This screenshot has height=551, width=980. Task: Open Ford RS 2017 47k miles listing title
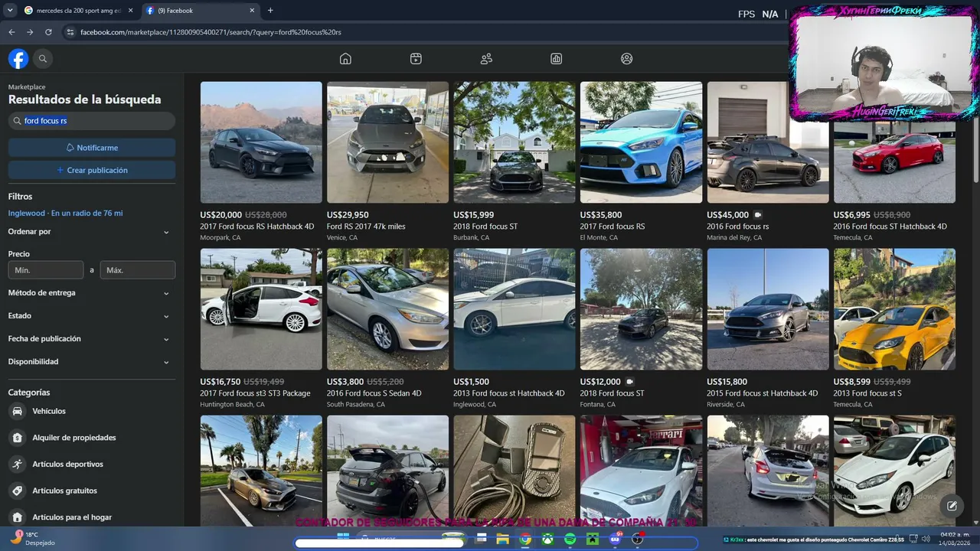pos(366,227)
